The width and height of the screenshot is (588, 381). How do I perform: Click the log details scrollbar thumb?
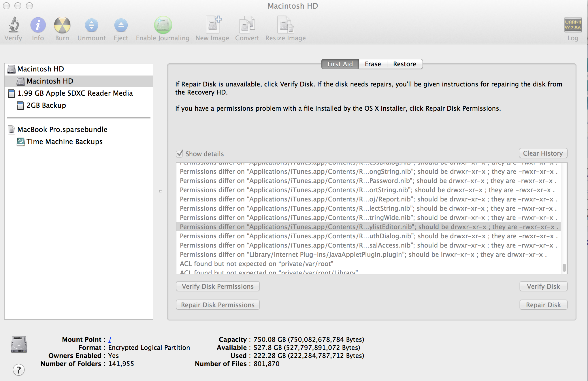[x=564, y=268]
